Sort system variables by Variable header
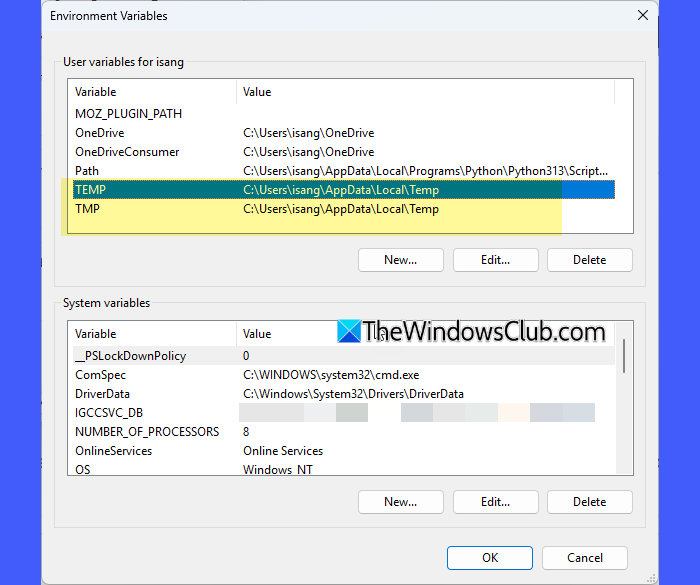The height and width of the screenshot is (585, 700). click(154, 334)
